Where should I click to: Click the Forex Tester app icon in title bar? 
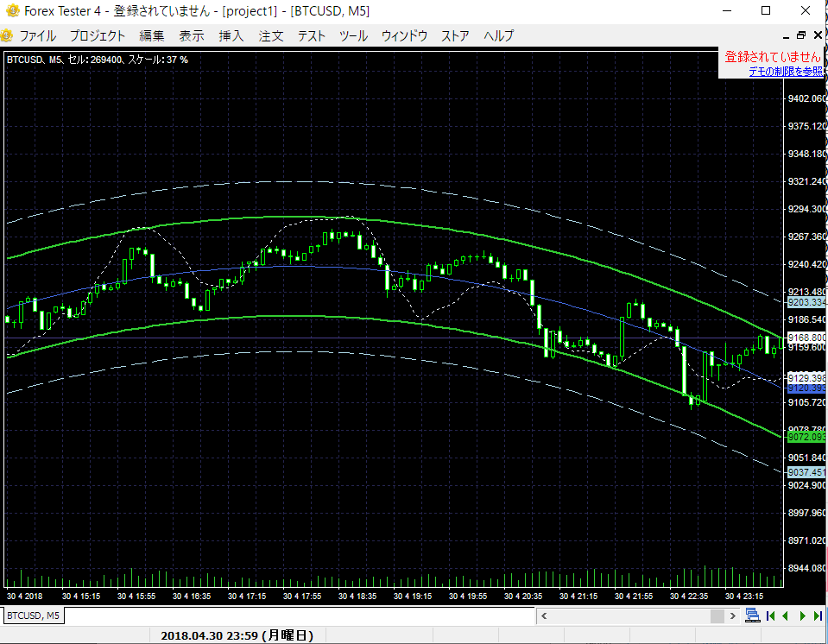(x=11, y=10)
